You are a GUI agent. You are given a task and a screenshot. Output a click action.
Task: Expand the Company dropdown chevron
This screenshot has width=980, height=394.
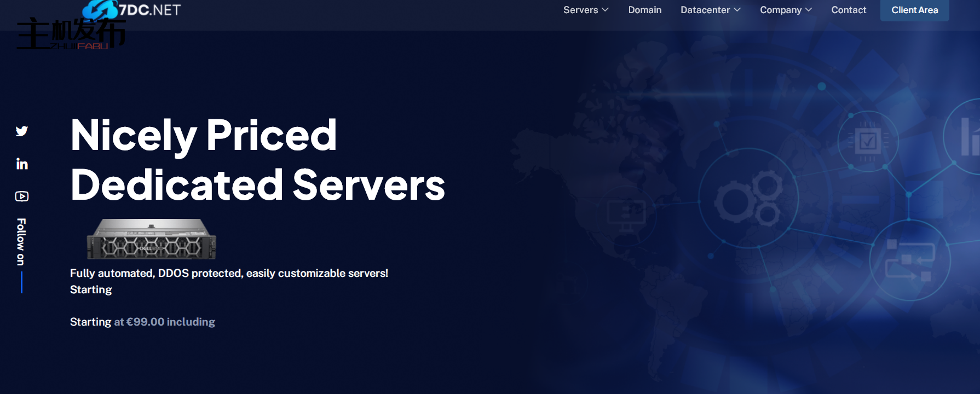pyautogui.click(x=808, y=10)
